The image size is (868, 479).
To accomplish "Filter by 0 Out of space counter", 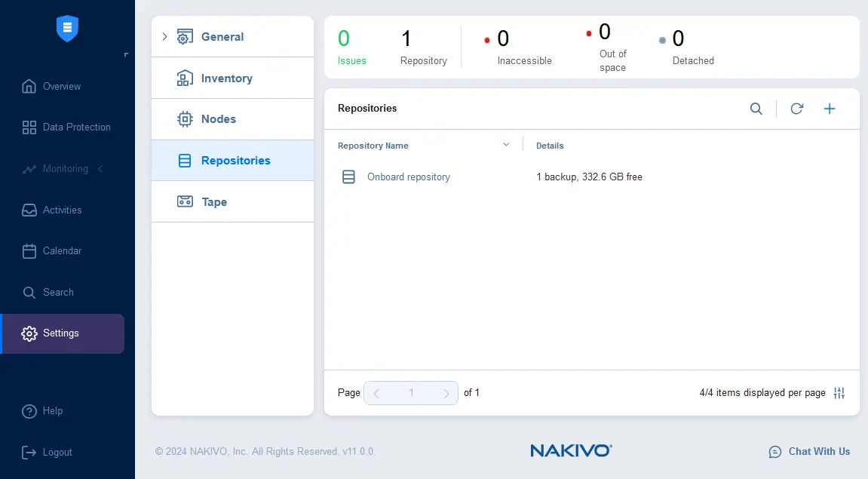I will pos(607,48).
